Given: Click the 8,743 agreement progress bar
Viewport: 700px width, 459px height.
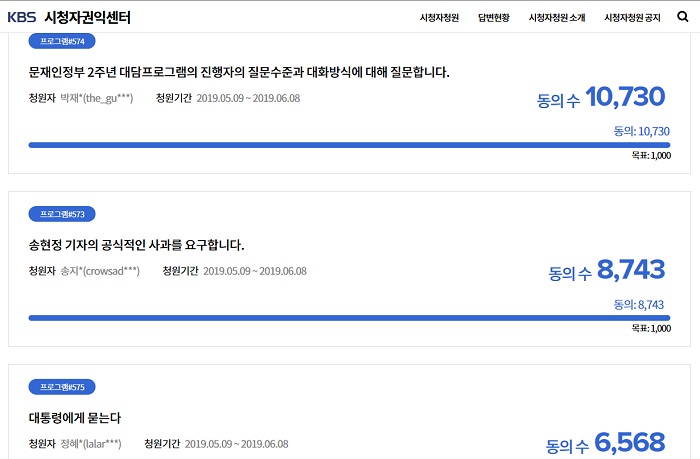Looking at the screenshot, I should (x=349, y=318).
